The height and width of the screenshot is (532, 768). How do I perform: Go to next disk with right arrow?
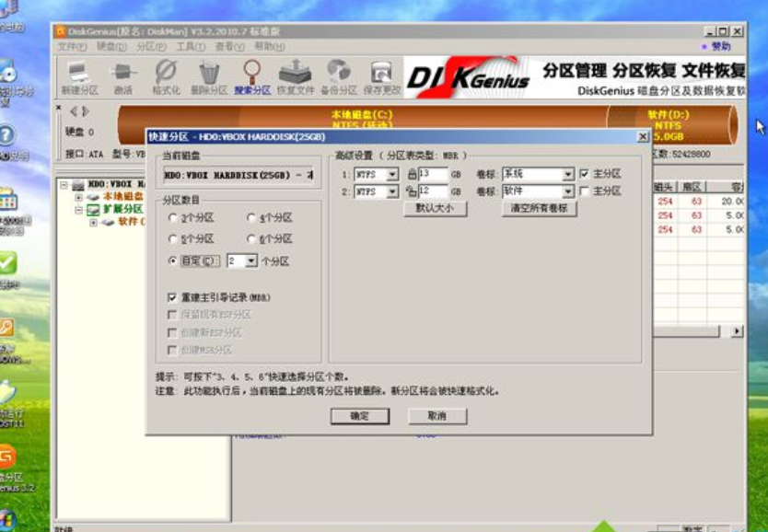(86, 111)
